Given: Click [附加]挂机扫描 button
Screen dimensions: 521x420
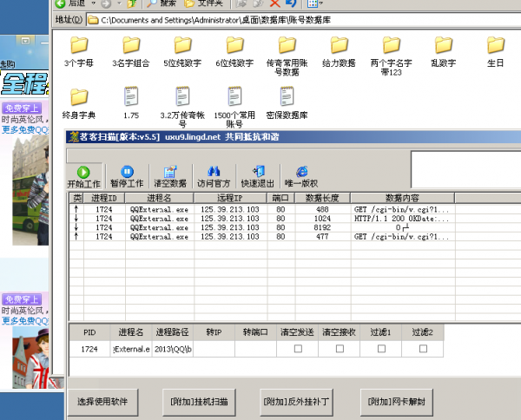Looking at the screenshot, I should pyautogui.click(x=199, y=402).
